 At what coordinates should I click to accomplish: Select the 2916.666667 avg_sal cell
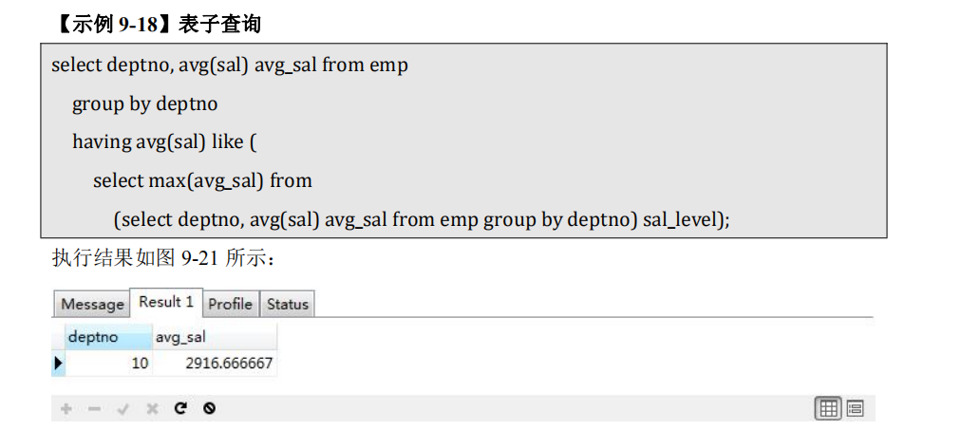coord(215,364)
